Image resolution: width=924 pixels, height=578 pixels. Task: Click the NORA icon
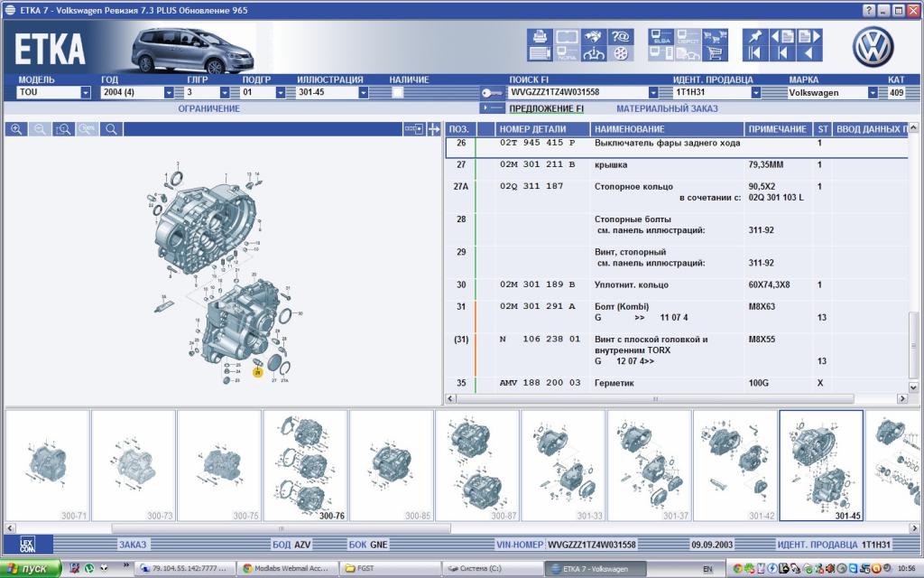(x=567, y=53)
